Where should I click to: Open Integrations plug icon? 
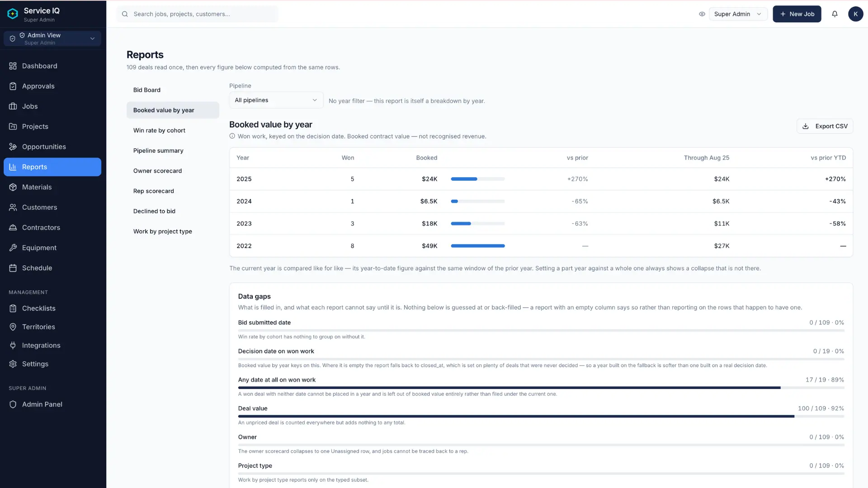[x=13, y=345]
